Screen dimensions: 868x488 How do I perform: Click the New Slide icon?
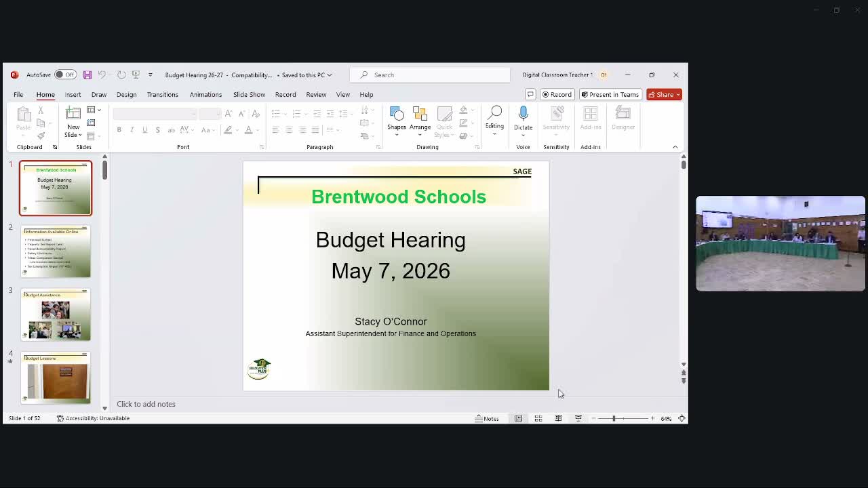click(73, 114)
